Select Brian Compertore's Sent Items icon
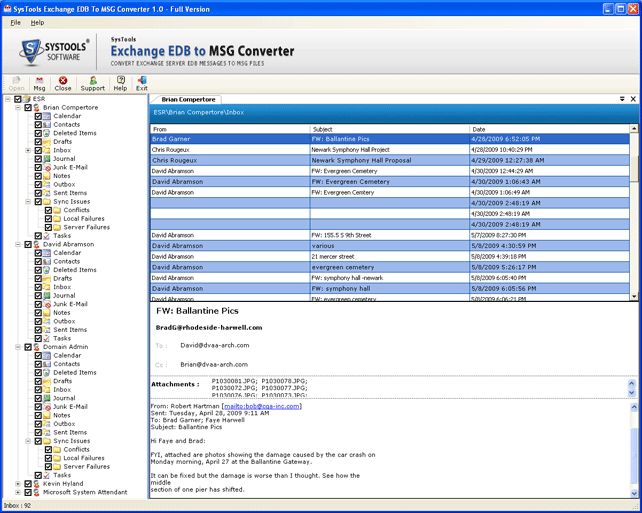Screen dimensions: 642x513 click(47, 193)
